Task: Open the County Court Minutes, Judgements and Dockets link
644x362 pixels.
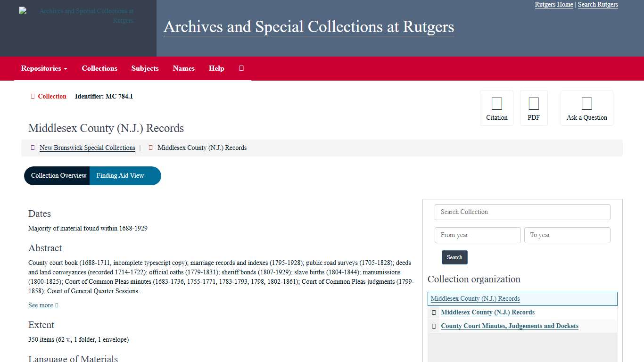Action: click(x=510, y=326)
